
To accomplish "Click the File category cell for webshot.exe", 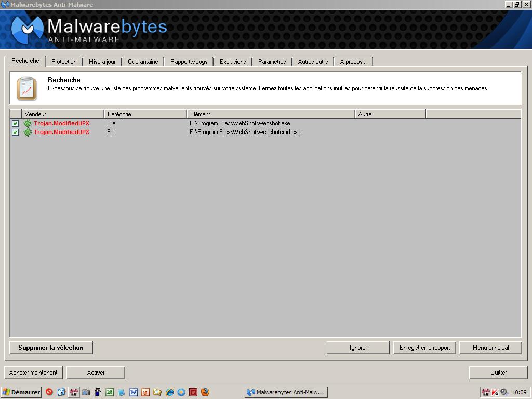I will coord(111,123).
